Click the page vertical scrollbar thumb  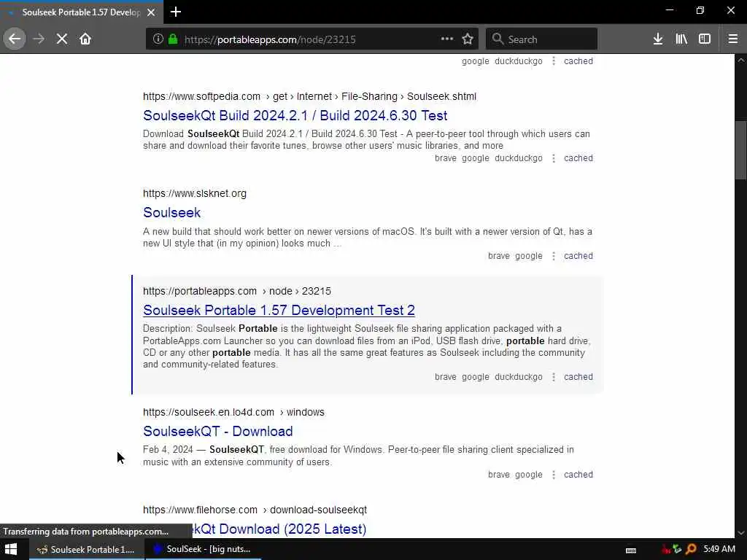(740, 150)
